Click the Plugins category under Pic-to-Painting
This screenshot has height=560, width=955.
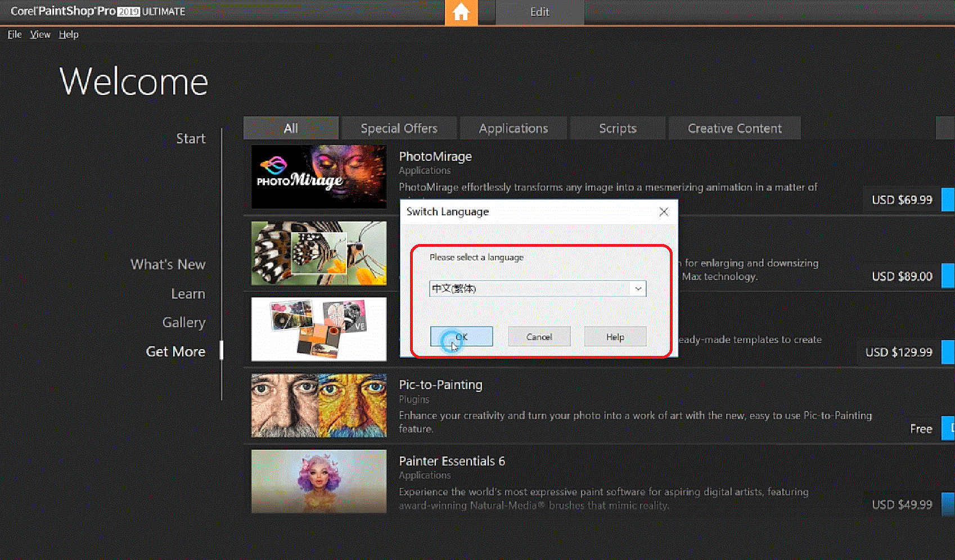pos(414,399)
